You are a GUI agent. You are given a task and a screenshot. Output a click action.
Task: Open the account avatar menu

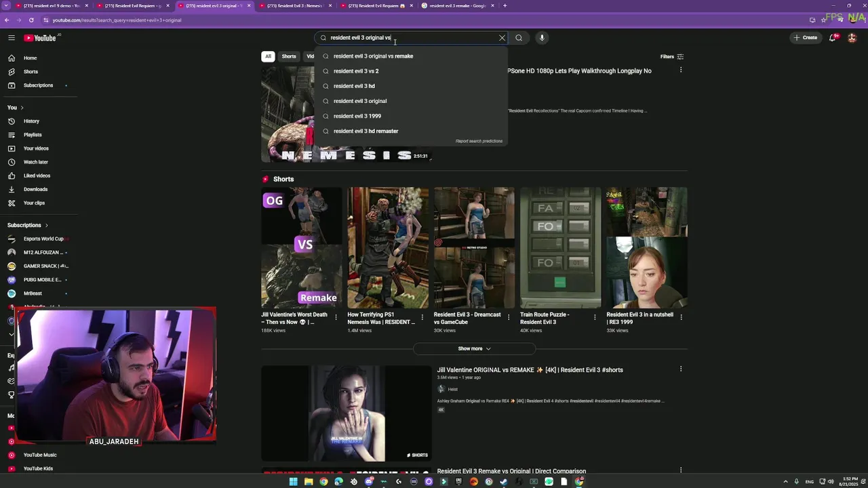[x=852, y=38]
